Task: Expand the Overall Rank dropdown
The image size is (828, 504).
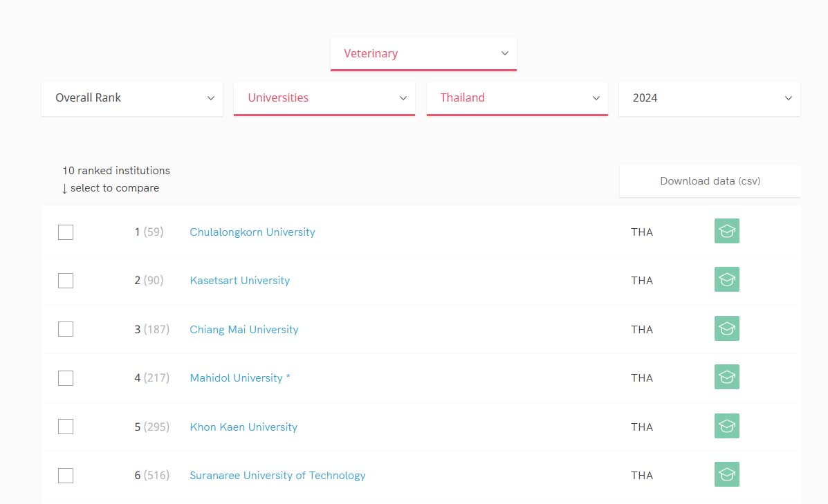Action: (x=132, y=98)
